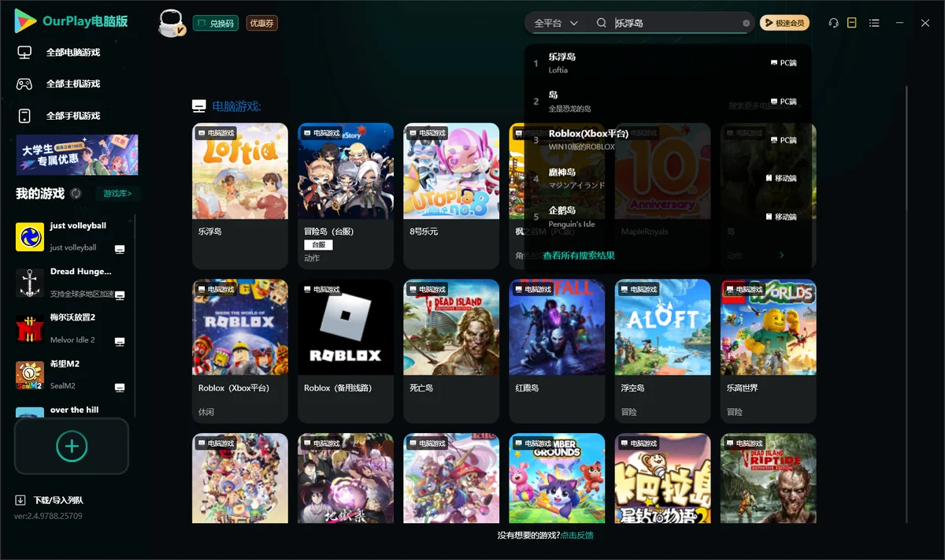The height and width of the screenshot is (560, 945).
Task: Open the list menu icon in title bar
Action: click(874, 23)
